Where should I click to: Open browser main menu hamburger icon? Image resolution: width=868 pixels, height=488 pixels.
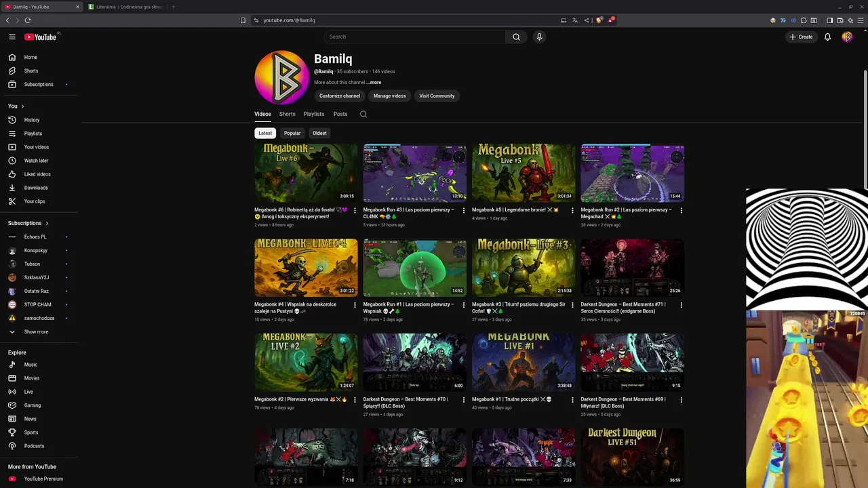tap(861, 20)
